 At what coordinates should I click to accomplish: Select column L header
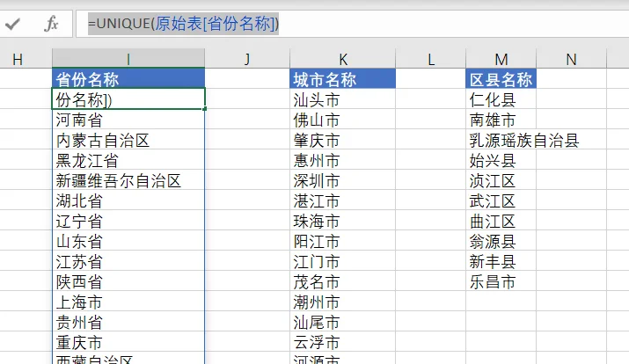[431, 59]
